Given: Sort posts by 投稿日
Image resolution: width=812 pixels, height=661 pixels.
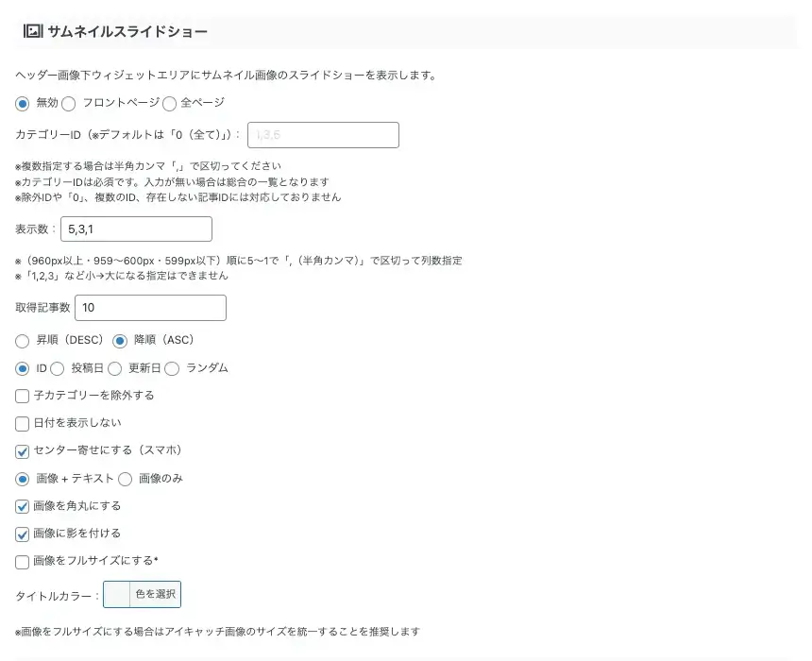Looking at the screenshot, I should click(x=58, y=368).
